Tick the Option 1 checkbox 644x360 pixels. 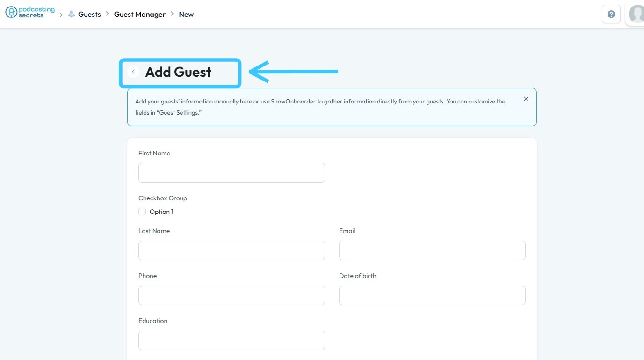(x=142, y=212)
